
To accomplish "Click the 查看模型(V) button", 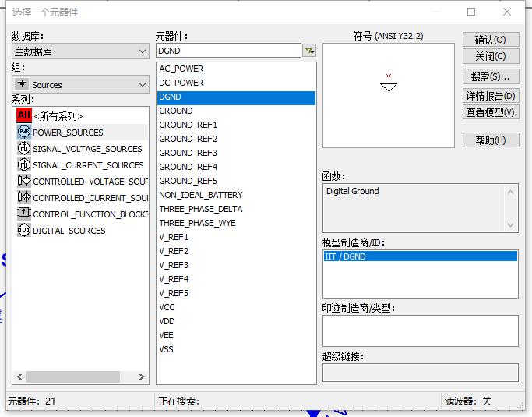I will (491, 112).
